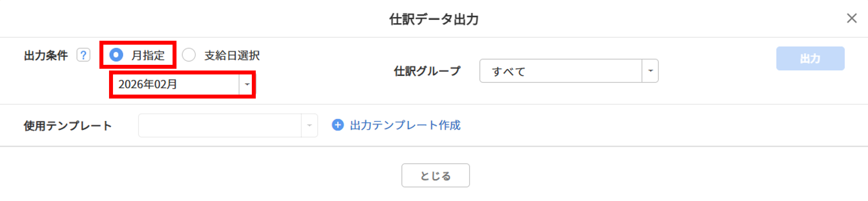Click the 仕訳データ出力 dialog title
The image size is (868, 201).
tap(434, 19)
